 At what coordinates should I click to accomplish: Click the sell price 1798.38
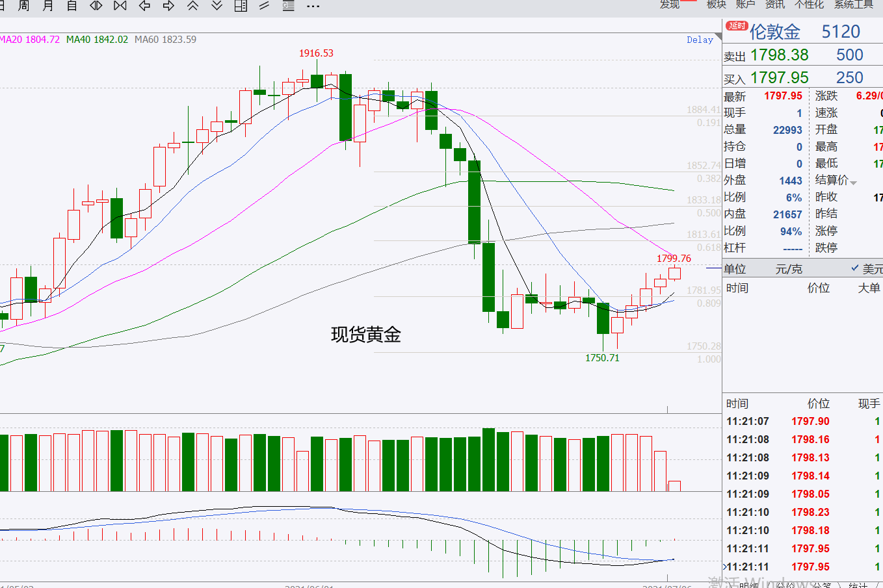click(x=780, y=55)
